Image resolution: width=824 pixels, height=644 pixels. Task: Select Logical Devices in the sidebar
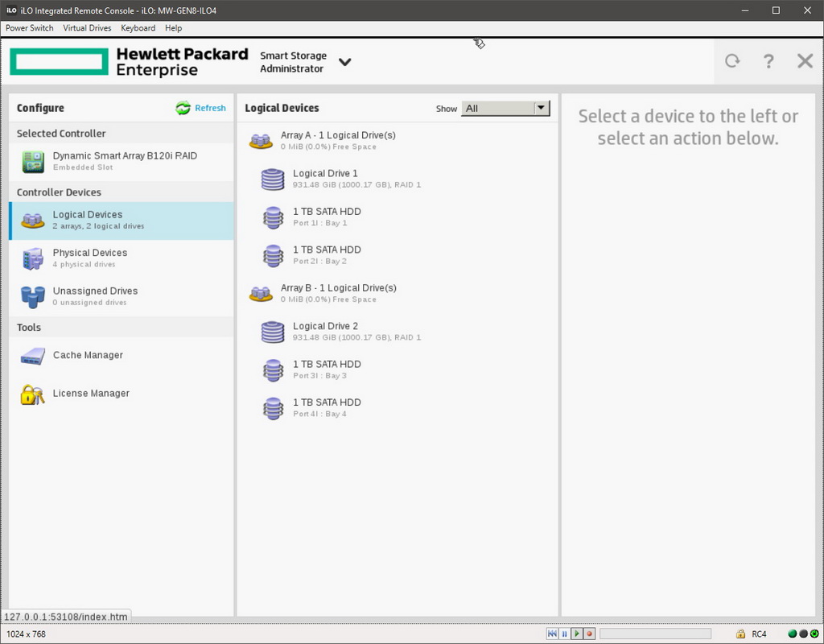(x=122, y=221)
